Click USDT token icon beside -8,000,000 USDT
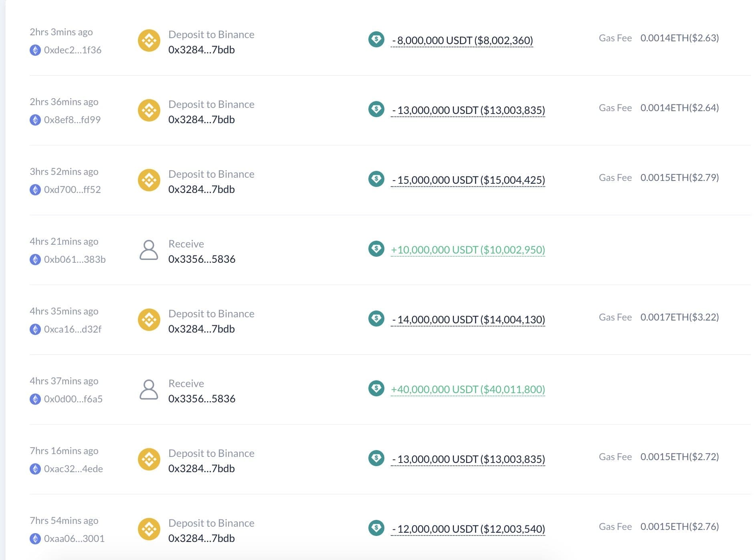 [376, 39]
